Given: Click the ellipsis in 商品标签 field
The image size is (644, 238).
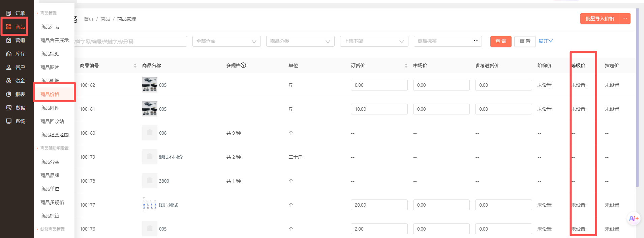Looking at the screenshot, I should [x=476, y=41].
